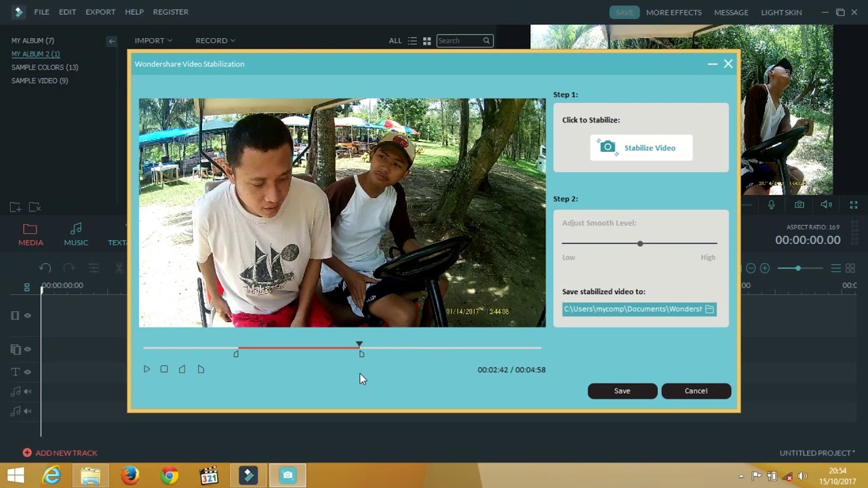This screenshot has height=488, width=868.
Task: Click the delete folder icon
Action: [35, 207]
